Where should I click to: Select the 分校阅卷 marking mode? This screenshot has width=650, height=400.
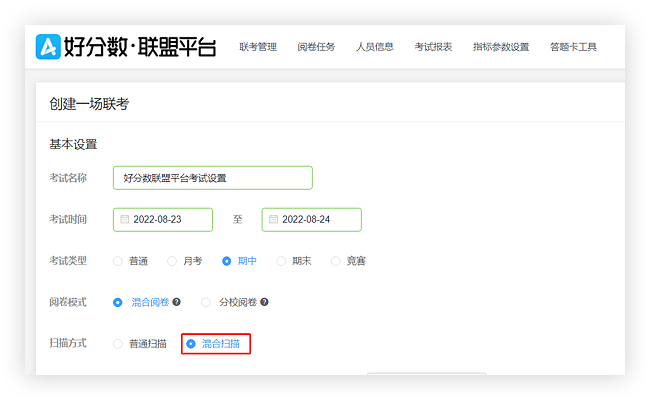point(207,302)
